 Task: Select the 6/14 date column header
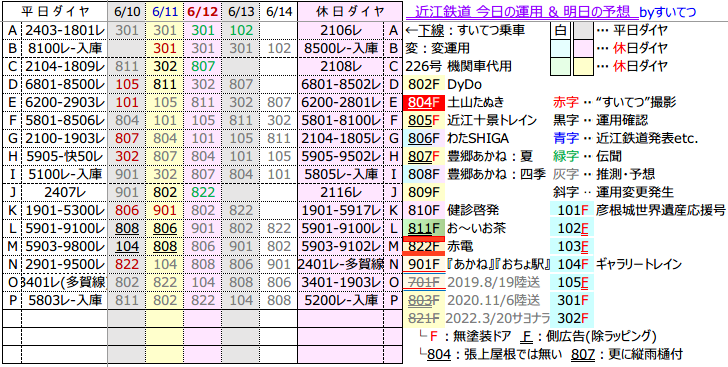279,12
